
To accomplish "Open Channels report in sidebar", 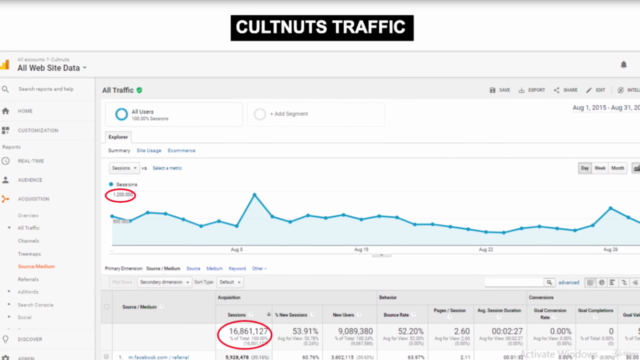I will (x=28, y=241).
